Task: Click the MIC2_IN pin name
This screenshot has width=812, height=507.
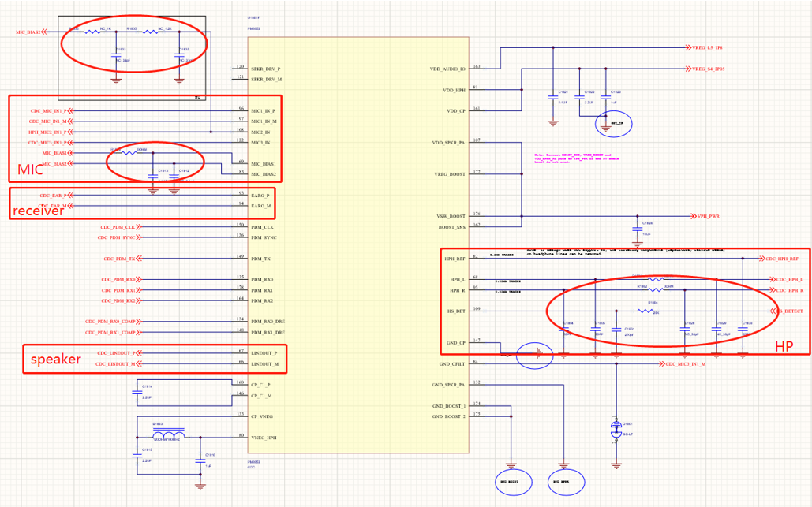Action: pyautogui.click(x=260, y=132)
